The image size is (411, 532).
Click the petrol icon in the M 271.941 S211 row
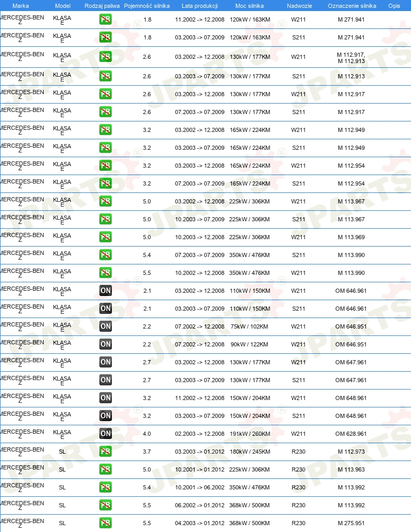(x=106, y=37)
